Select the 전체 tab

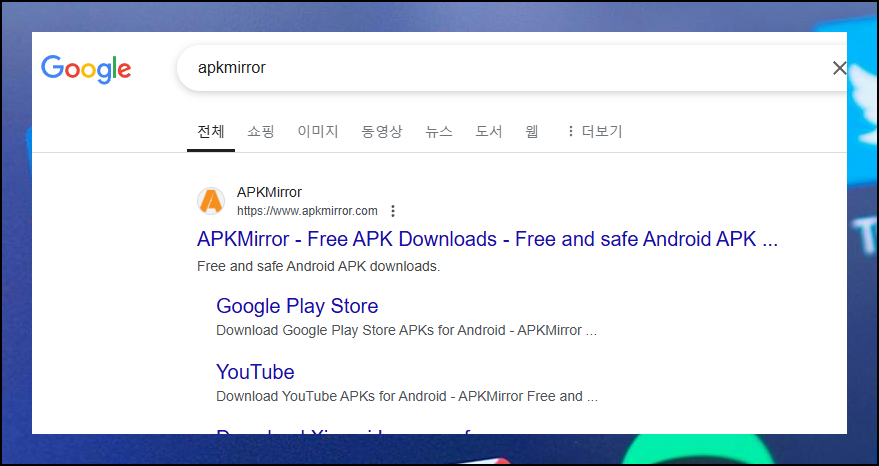(211, 132)
